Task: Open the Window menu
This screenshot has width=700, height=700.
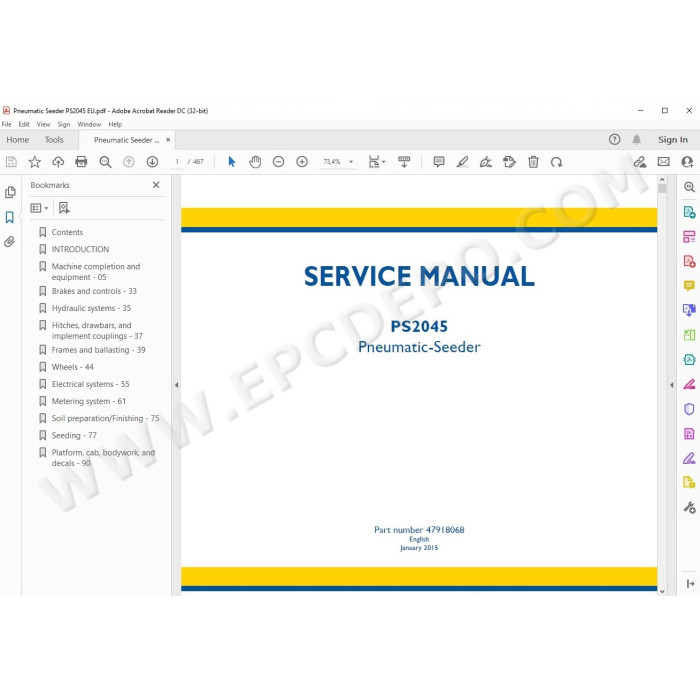Action: (x=89, y=124)
